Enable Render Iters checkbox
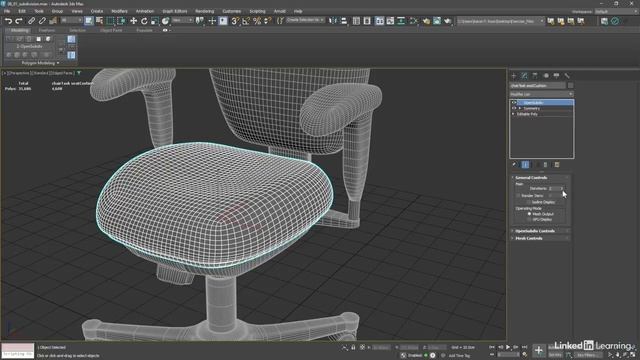 pyautogui.click(x=518, y=196)
